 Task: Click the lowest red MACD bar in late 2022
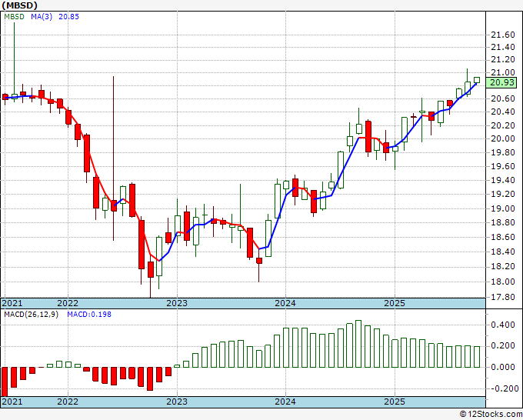150,378
